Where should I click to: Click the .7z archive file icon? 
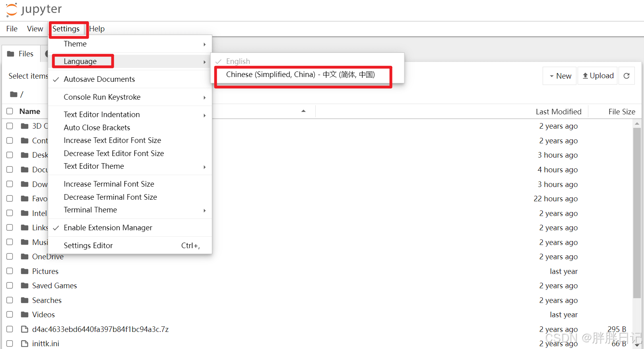(25, 329)
